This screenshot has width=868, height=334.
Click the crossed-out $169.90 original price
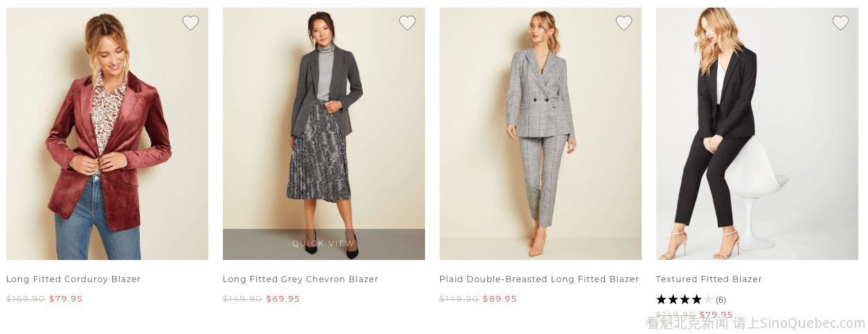[x=26, y=299]
